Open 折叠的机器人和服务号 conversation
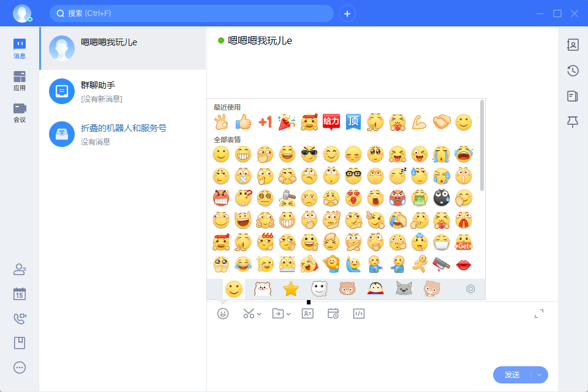Screen dimensions: 588x392 123,134
